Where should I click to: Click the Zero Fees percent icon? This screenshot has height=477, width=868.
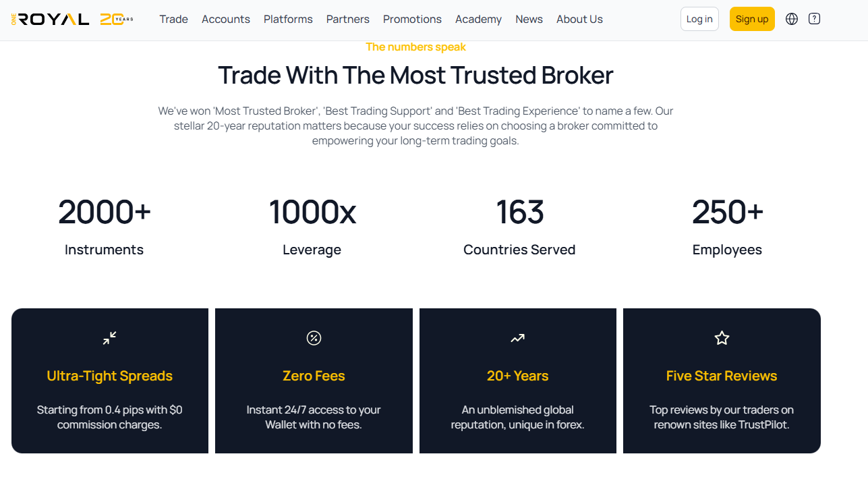click(x=314, y=338)
